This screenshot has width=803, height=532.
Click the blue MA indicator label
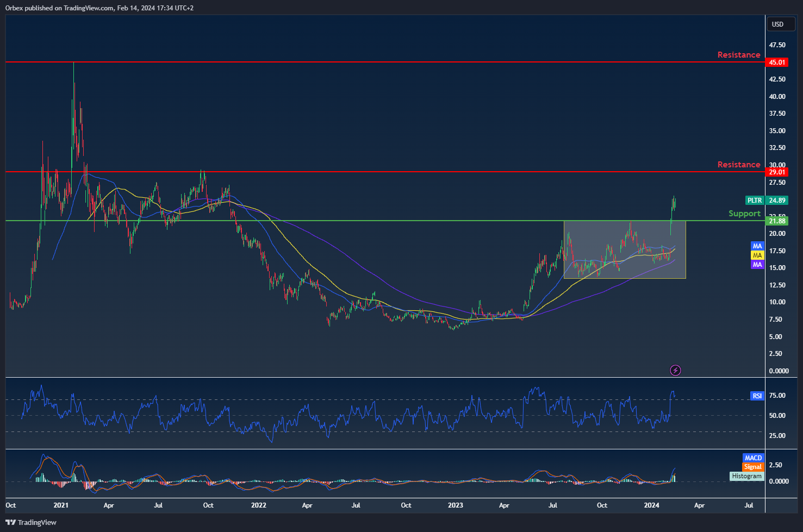point(757,246)
